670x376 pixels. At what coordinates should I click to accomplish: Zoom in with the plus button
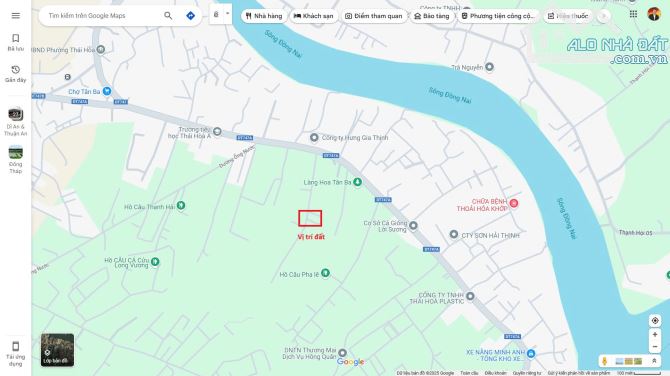(x=655, y=335)
